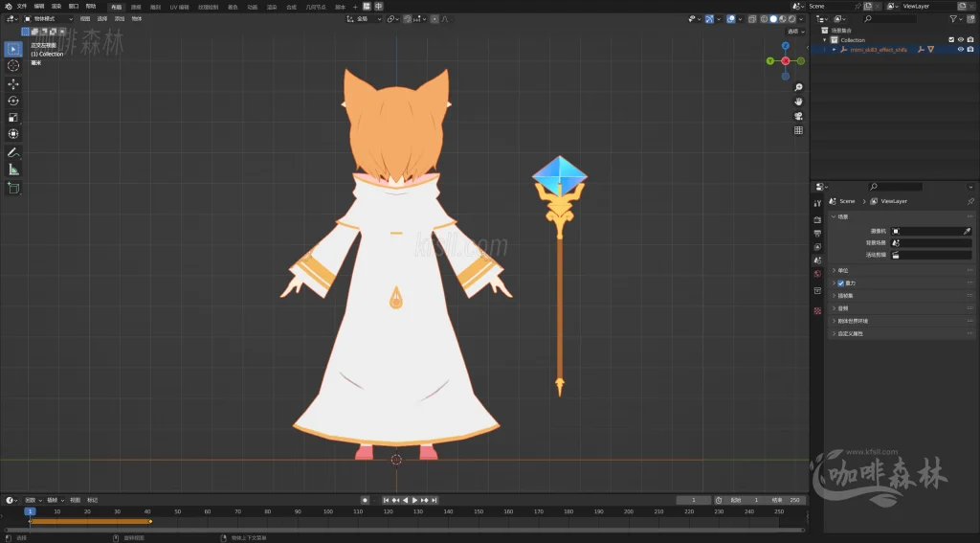Screen dimensions: 980x543
Task: Open the Window (窗口) menu
Action: coord(74,7)
